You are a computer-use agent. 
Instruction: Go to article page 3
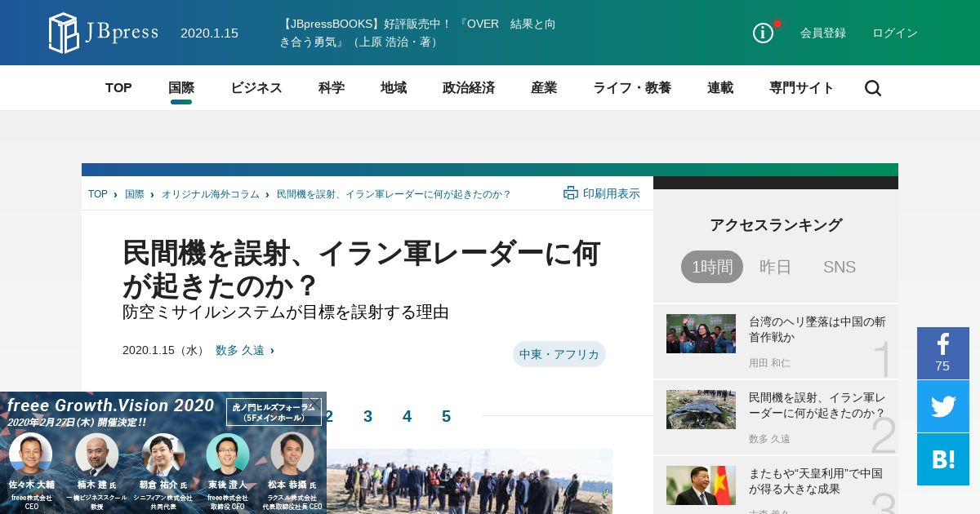pyautogui.click(x=367, y=417)
